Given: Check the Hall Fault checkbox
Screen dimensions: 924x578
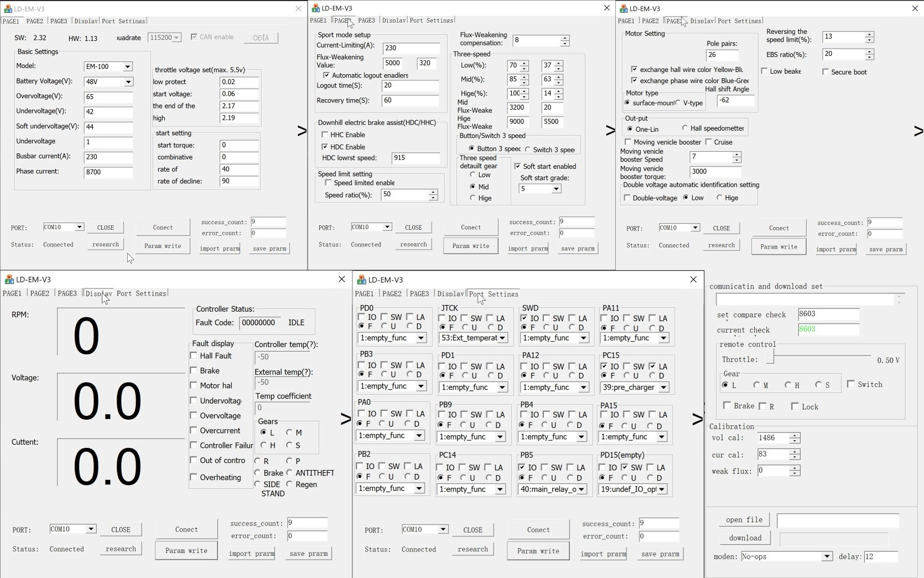Looking at the screenshot, I should coord(194,355).
